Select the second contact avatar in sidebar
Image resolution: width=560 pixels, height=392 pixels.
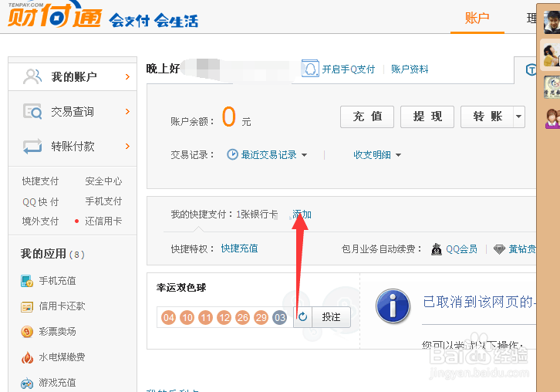552,55
